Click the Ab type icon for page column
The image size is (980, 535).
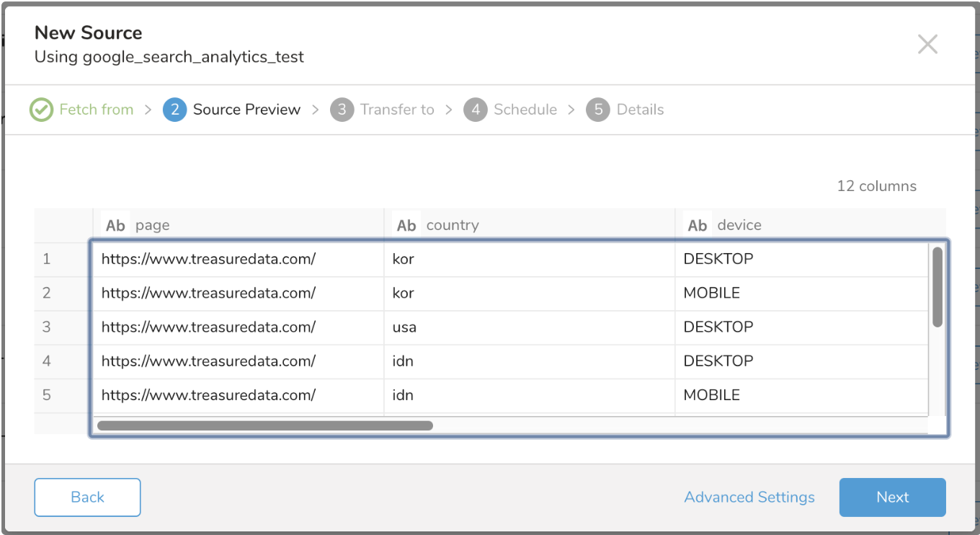pos(115,226)
